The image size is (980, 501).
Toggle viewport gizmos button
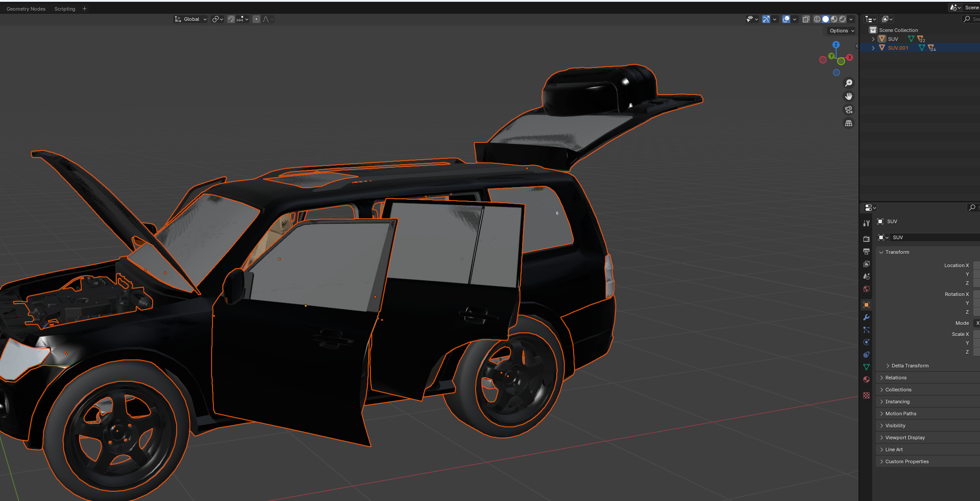(766, 19)
